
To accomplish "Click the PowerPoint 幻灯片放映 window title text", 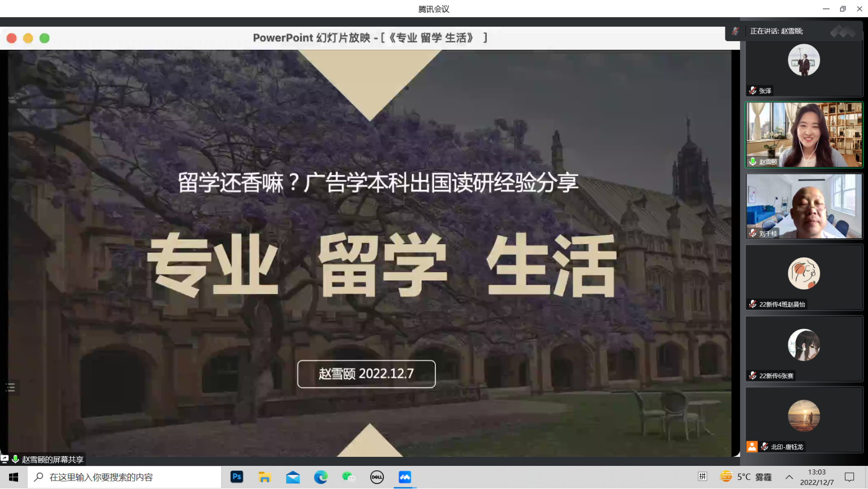I will click(370, 38).
